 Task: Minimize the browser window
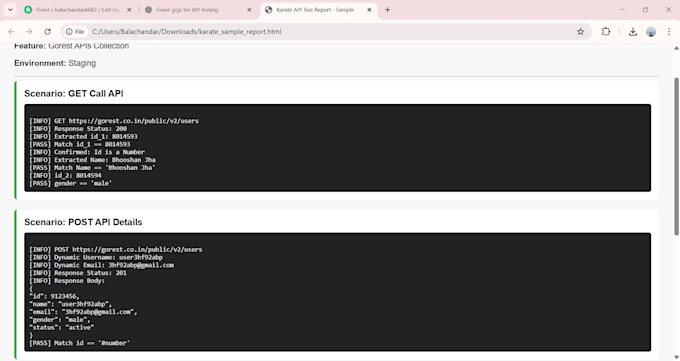tap(623, 10)
